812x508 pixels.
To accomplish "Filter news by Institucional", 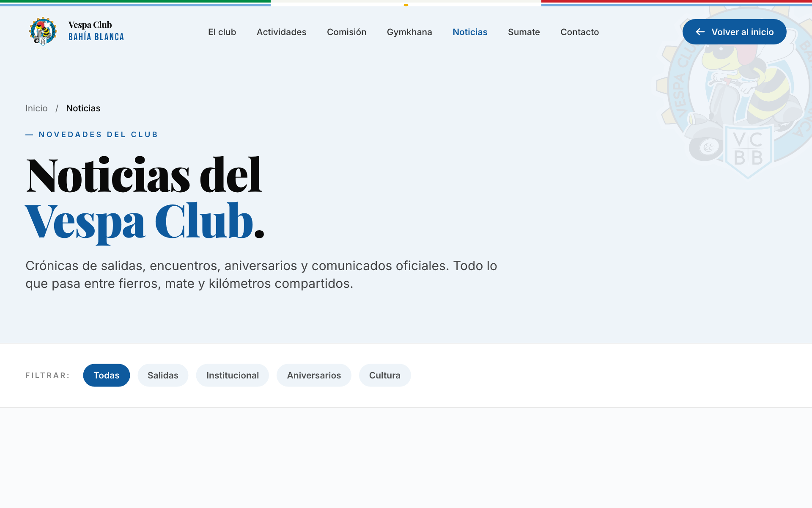I will [x=233, y=375].
